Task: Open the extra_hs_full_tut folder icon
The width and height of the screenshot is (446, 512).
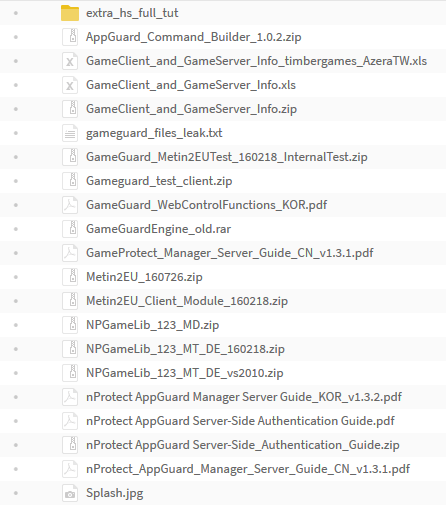Action: pyautogui.click(x=70, y=13)
